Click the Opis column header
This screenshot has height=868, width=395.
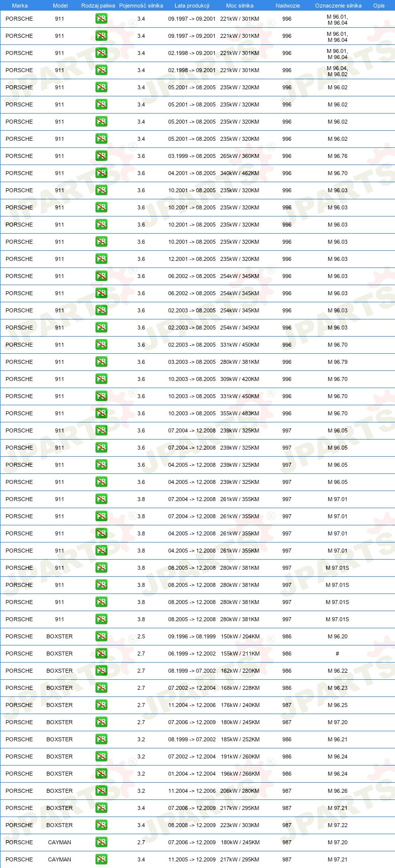click(x=379, y=6)
